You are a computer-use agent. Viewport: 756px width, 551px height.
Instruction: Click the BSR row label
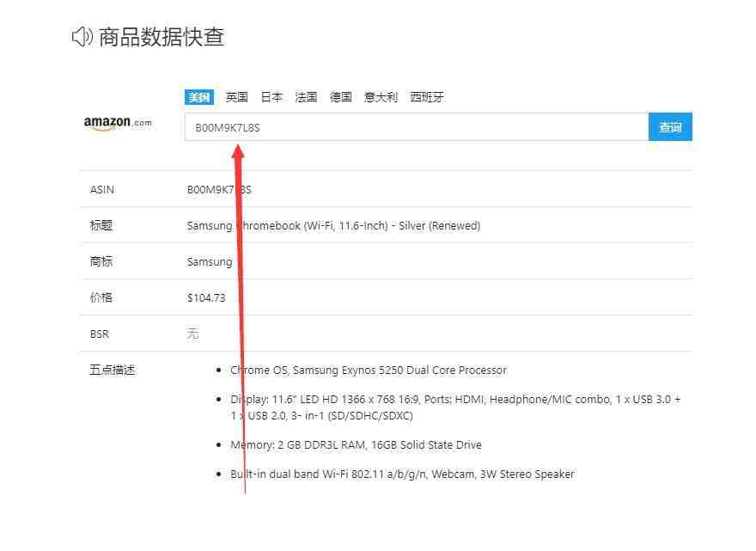100,334
